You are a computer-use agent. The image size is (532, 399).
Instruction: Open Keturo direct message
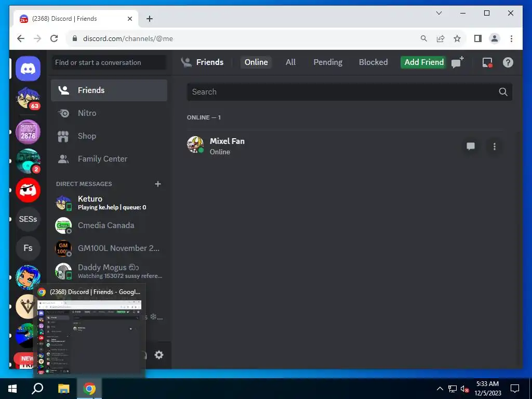tap(109, 203)
